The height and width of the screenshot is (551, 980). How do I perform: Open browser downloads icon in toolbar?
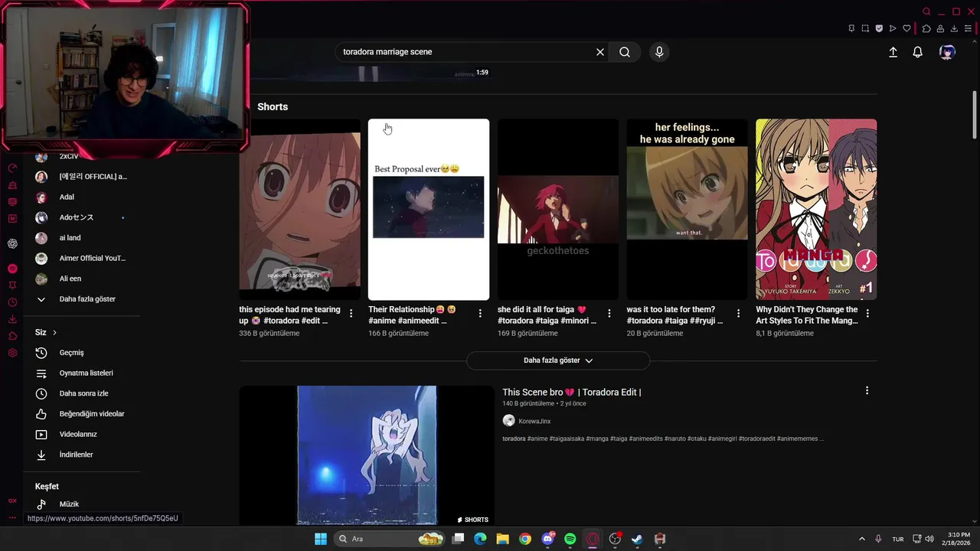click(954, 28)
